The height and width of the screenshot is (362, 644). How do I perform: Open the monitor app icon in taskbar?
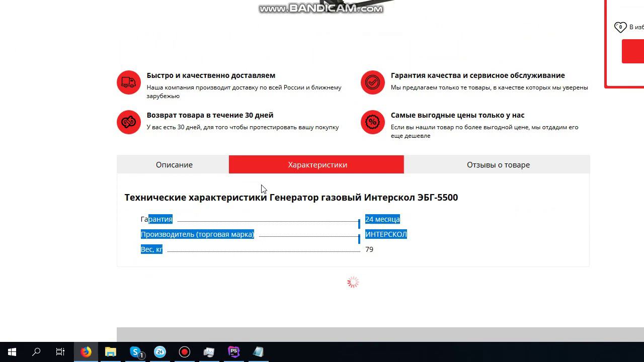coord(209,352)
